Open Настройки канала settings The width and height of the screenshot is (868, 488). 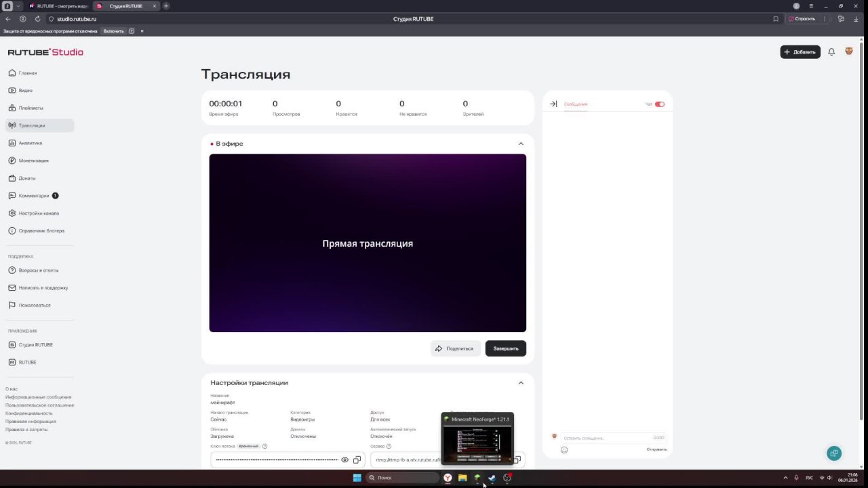pyautogui.click(x=39, y=213)
